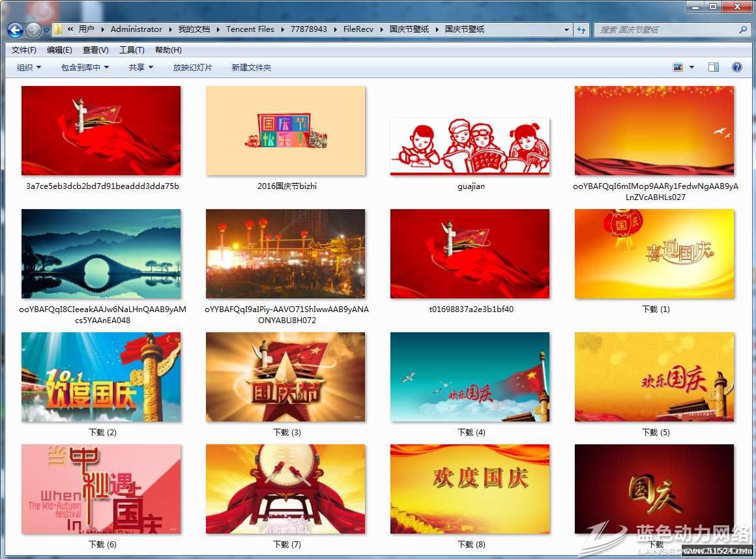Viewport: 756px width, 559px height.
Task: Click the magnifier icon in search box
Action: tap(743, 29)
